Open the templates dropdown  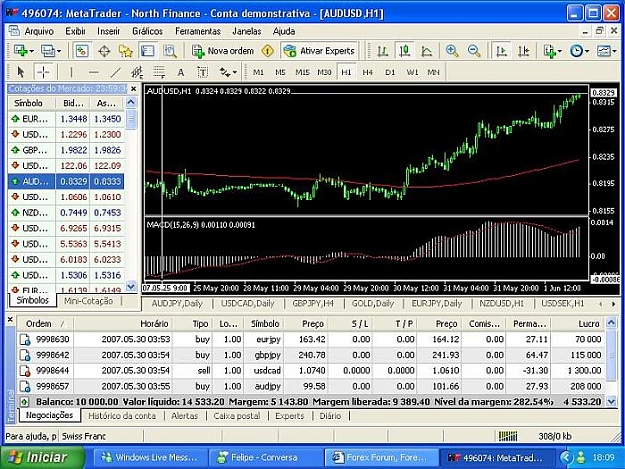606,51
